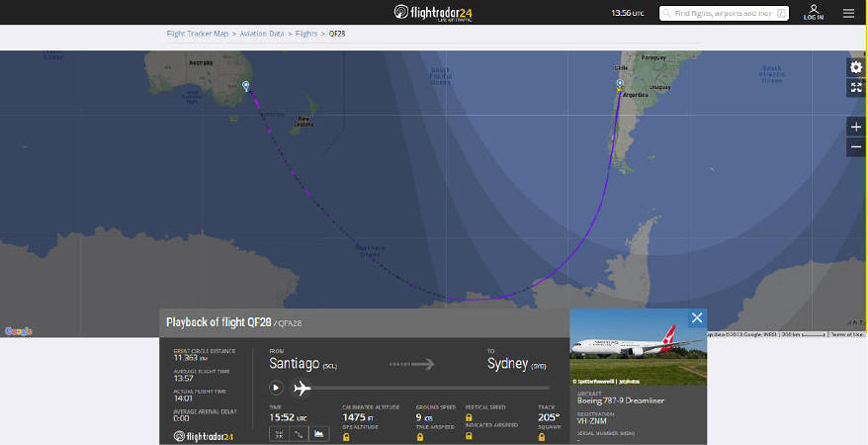
Task: Open Flights breadcrumb link
Action: (x=306, y=34)
